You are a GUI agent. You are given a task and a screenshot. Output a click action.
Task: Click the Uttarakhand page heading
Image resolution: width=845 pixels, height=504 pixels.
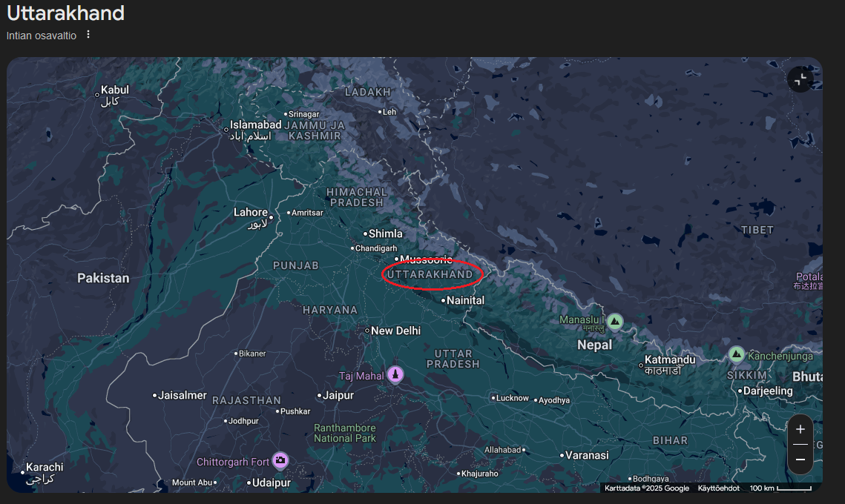(65, 13)
